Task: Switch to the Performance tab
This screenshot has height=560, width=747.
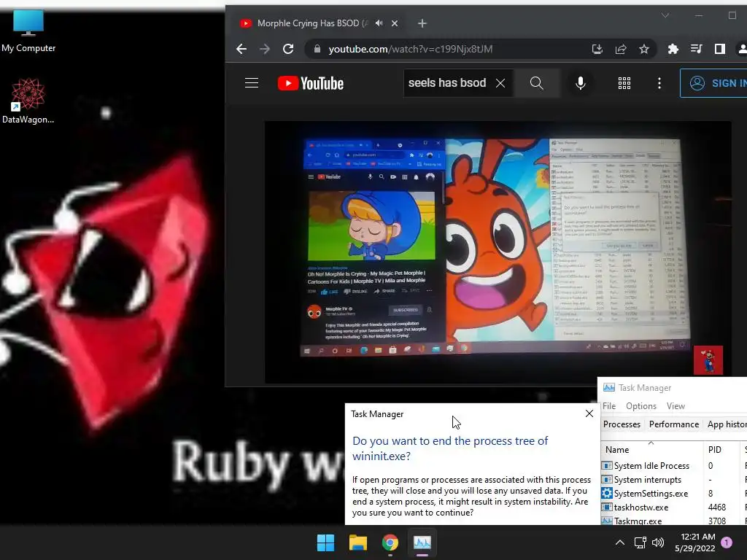Action: (673, 424)
